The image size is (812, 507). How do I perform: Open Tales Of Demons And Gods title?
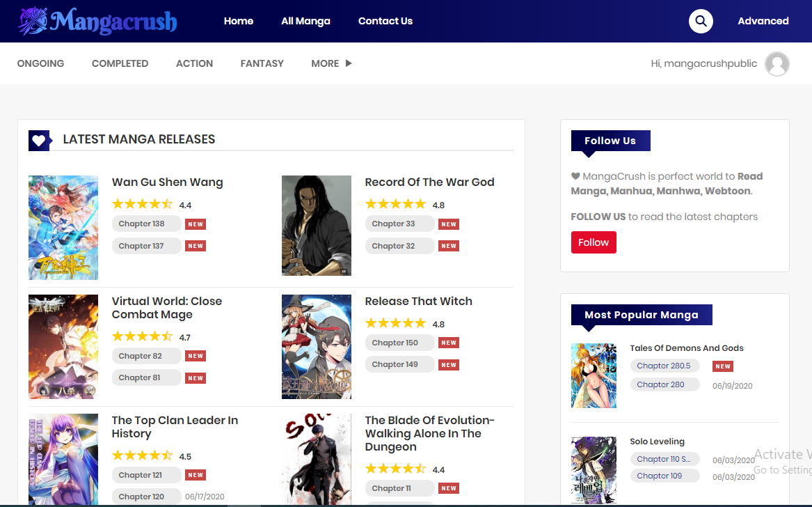pyautogui.click(x=687, y=348)
